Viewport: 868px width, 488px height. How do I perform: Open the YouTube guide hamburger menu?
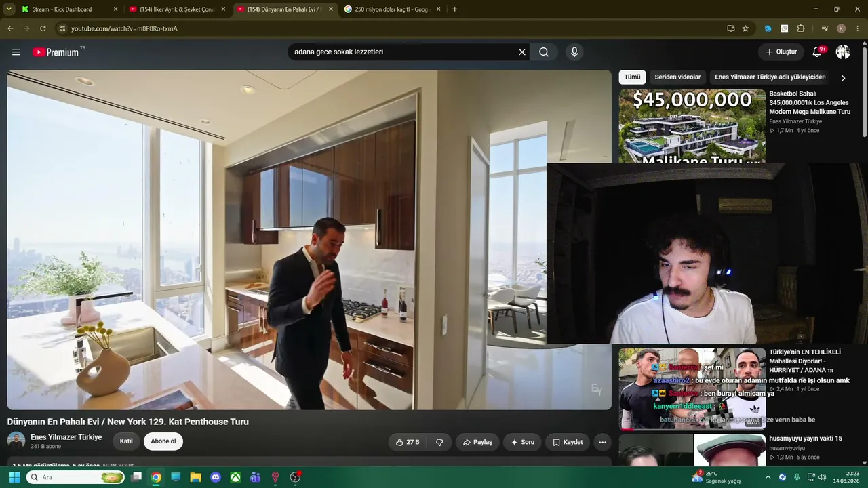tap(16, 52)
